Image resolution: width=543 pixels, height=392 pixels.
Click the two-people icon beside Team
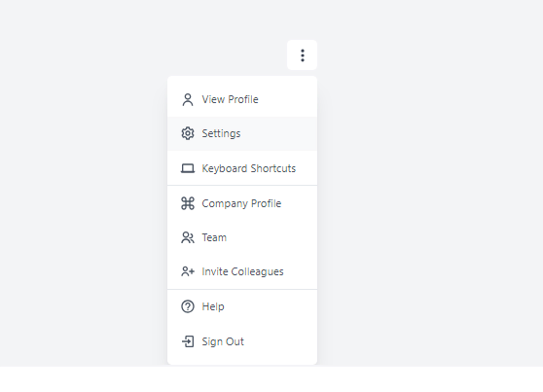point(188,237)
